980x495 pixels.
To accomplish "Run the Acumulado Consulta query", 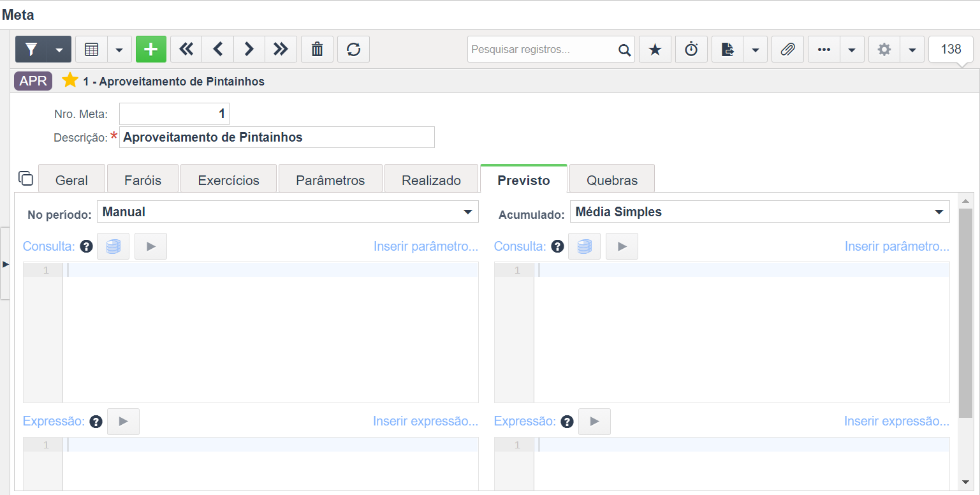I will point(622,246).
